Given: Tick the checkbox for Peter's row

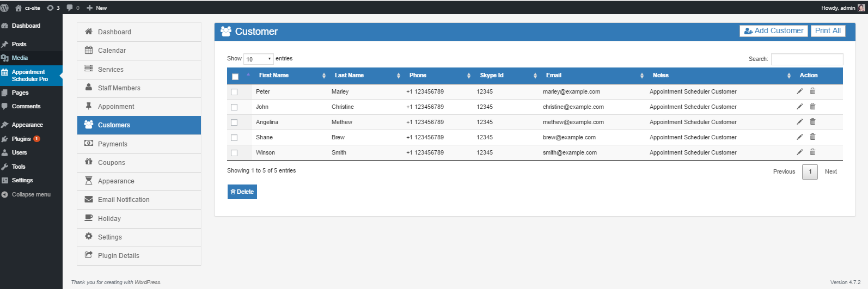Looking at the screenshot, I should tap(234, 92).
